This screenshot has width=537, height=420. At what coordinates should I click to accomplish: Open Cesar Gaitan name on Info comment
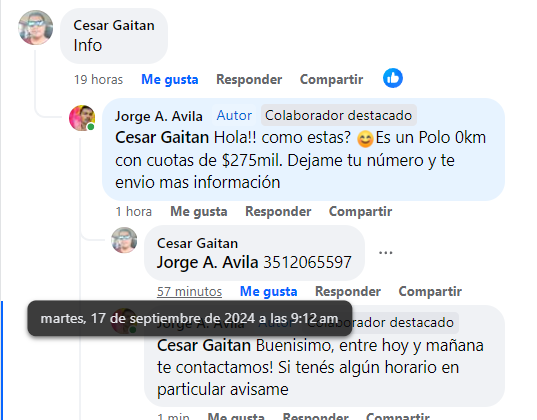click(x=114, y=25)
